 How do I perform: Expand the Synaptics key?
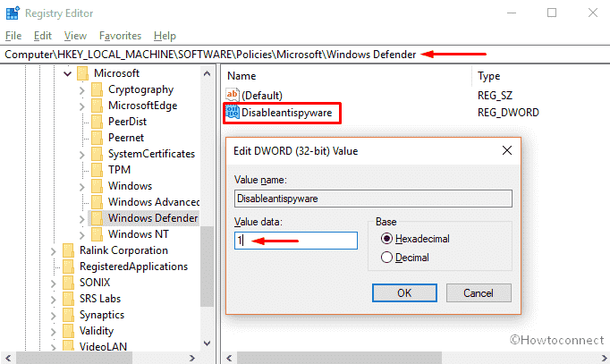pyautogui.click(x=54, y=316)
